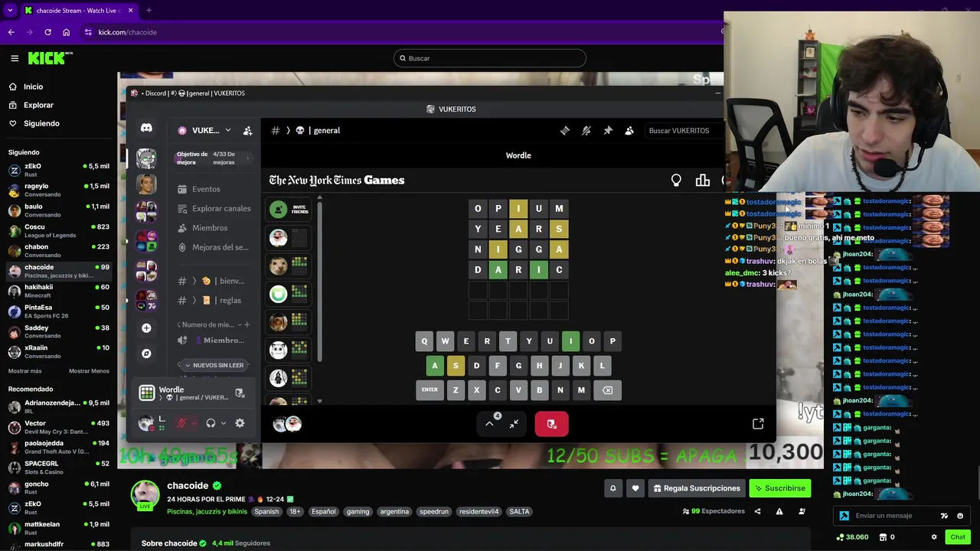This screenshot has height=551, width=980.
Task: Click Regala Suscripciones button
Action: click(697, 488)
